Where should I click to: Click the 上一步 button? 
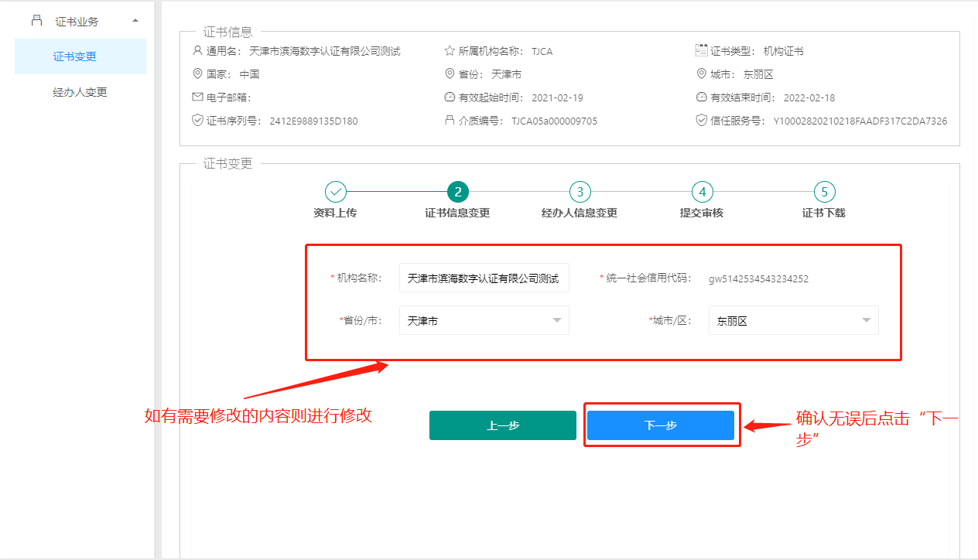(503, 425)
